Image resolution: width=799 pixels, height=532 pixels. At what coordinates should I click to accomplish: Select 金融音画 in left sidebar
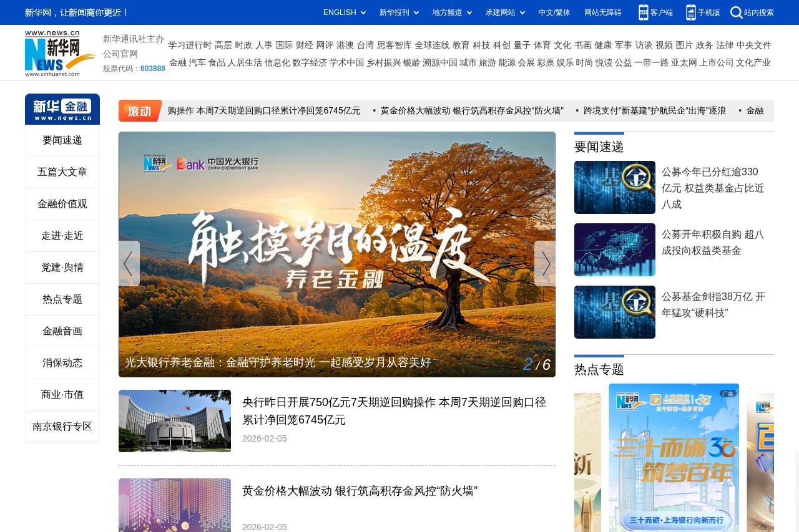[x=62, y=331]
